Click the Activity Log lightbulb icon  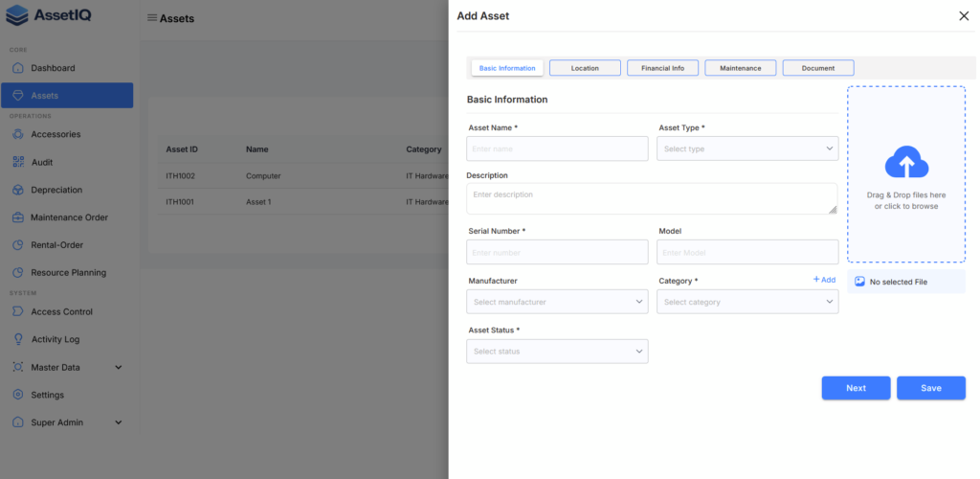tap(18, 339)
